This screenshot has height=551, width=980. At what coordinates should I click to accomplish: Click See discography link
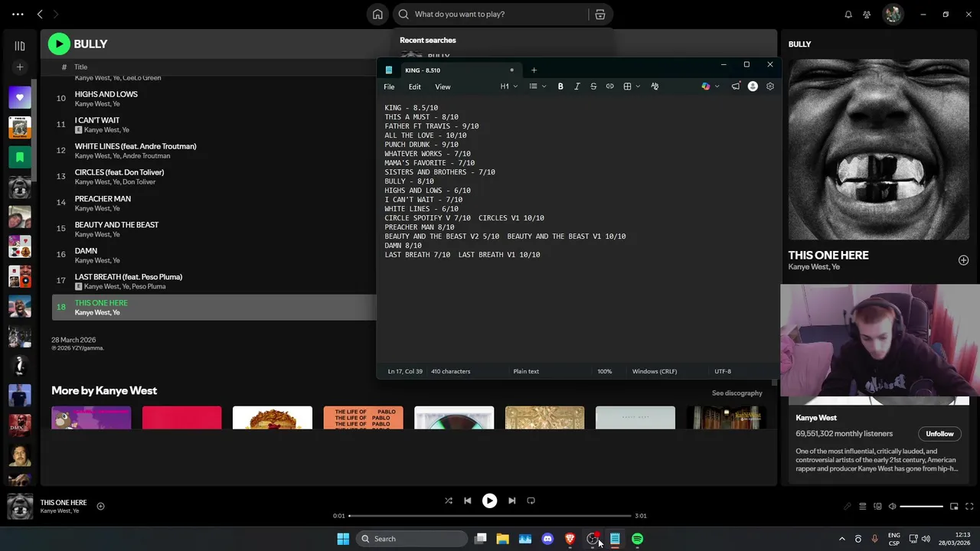coord(737,393)
